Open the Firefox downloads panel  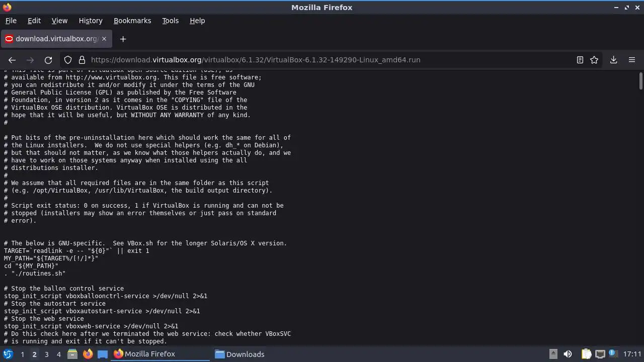pos(613,60)
